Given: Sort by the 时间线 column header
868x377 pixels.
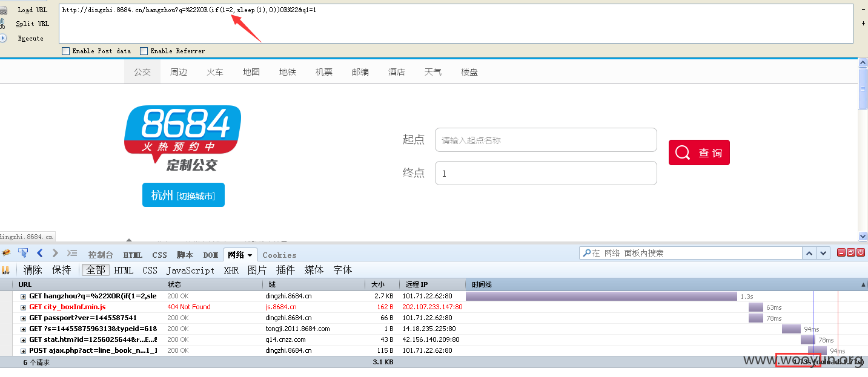Looking at the screenshot, I should (666, 284).
